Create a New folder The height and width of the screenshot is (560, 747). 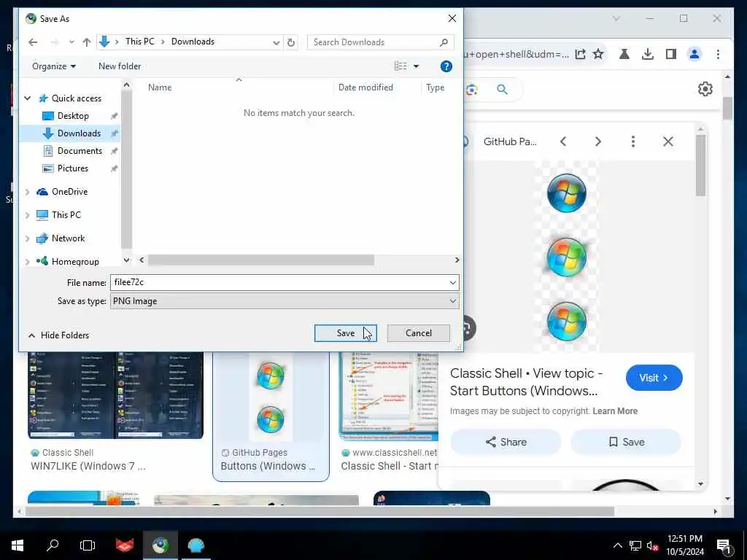pyautogui.click(x=120, y=66)
